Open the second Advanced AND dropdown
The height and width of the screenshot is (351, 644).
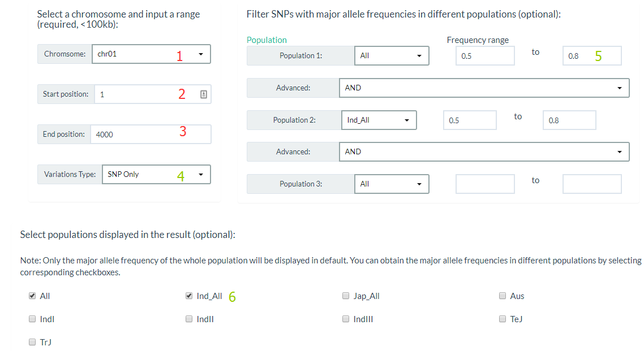pyautogui.click(x=484, y=151)
